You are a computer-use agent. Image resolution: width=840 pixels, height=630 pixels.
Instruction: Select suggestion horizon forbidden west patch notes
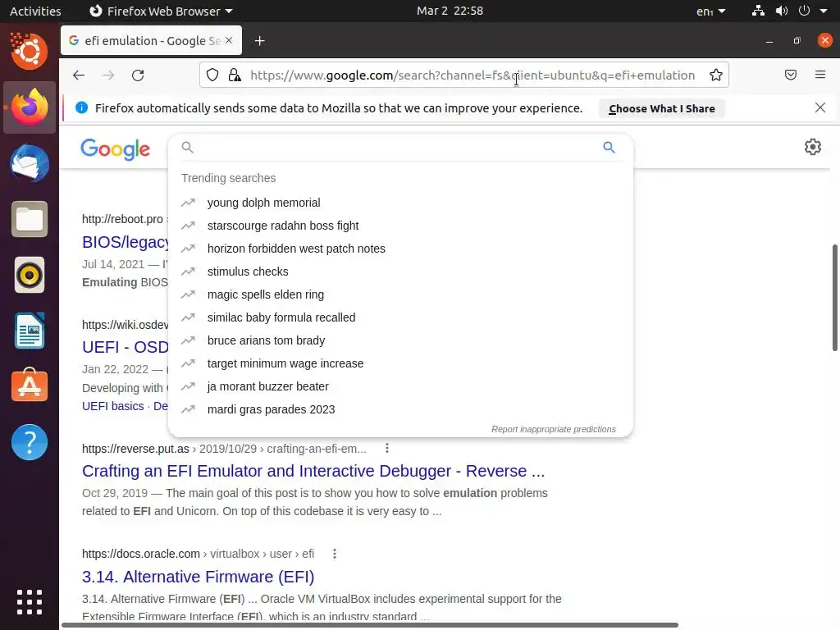(400, 249)
